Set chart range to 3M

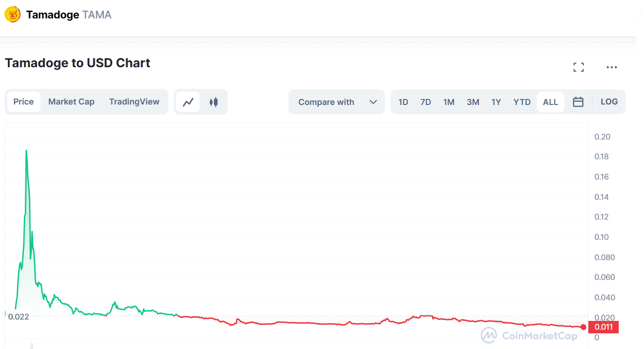(x=473, y=102)
